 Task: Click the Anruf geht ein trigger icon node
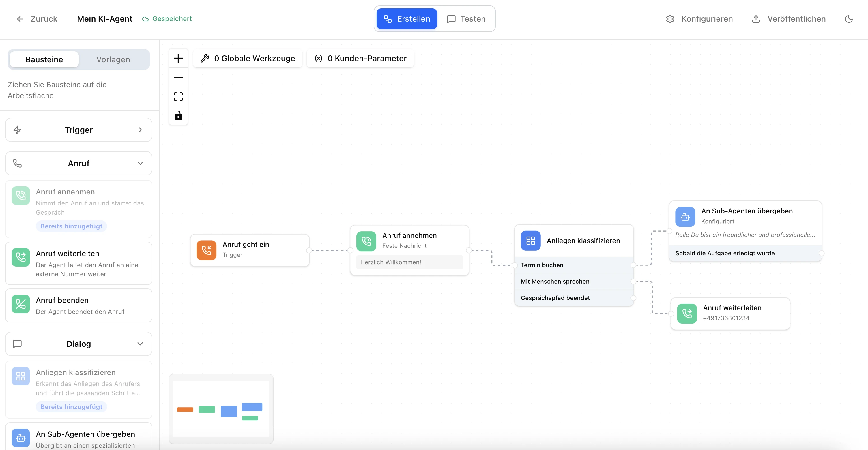pos(207,250)
